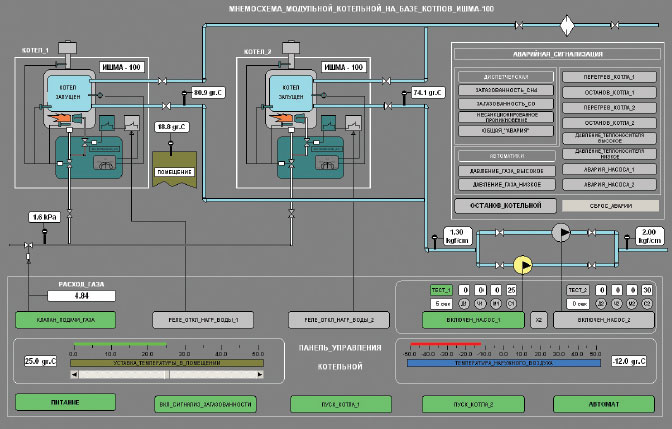Screen dimensions: 672x429
Task: Click the gray pump icon on upper pipeline
Action: [x=564, y=233]
